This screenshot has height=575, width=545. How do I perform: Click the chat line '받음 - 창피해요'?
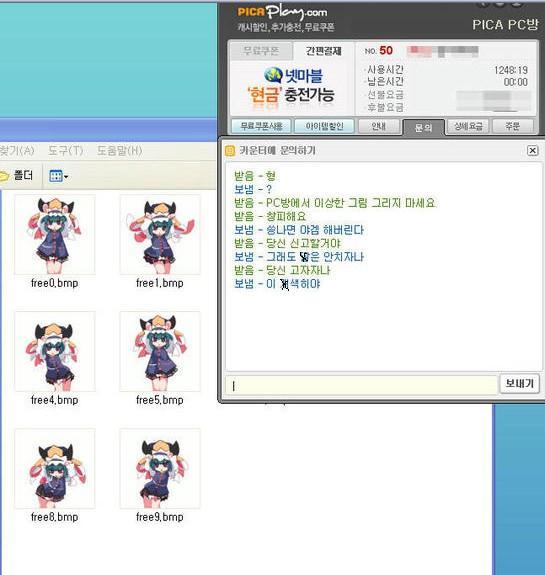tap(270, 216)
